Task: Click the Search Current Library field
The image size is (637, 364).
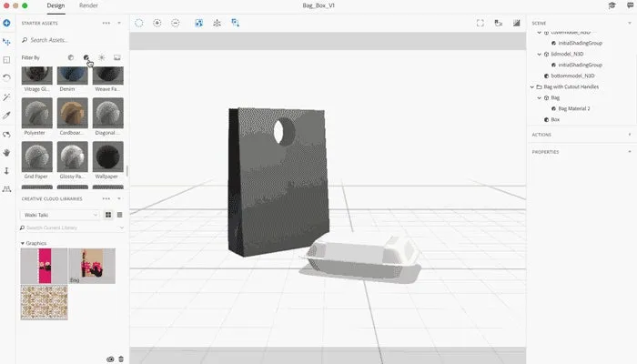Action: coord(69,227)
